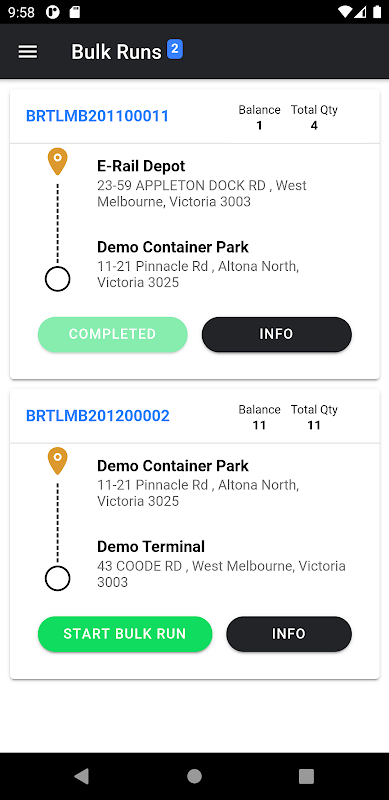Open the hamburger navigation menu
Image resolution: width=389 pixels, height=800 pixels.
[x=28, y=52]
